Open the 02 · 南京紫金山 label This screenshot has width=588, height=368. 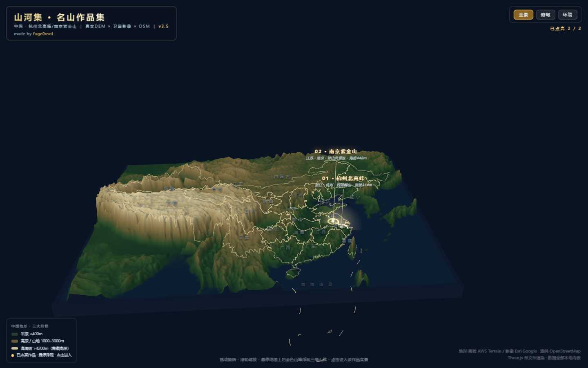336,151
